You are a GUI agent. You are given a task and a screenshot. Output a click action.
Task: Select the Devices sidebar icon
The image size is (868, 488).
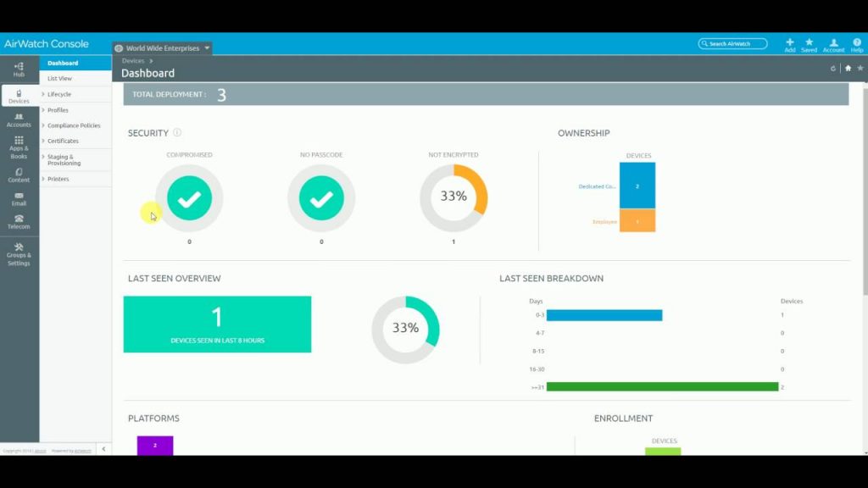[19, 93]
